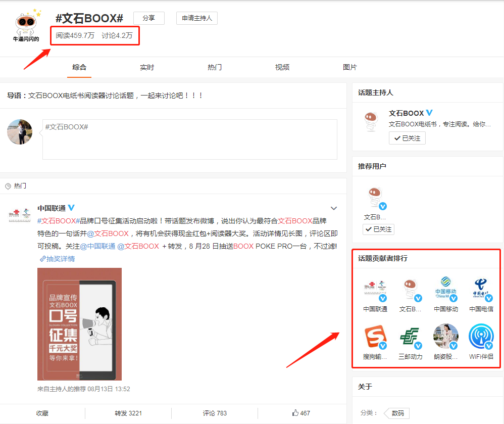Expand the post options chevron menu
The image size is (504, 424).
(x=334, y=208)
